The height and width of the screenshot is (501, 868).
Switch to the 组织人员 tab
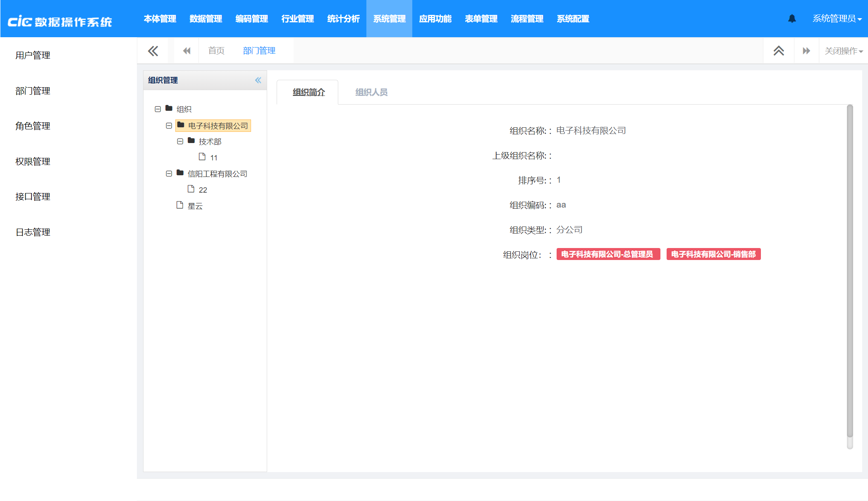point(371,92)
